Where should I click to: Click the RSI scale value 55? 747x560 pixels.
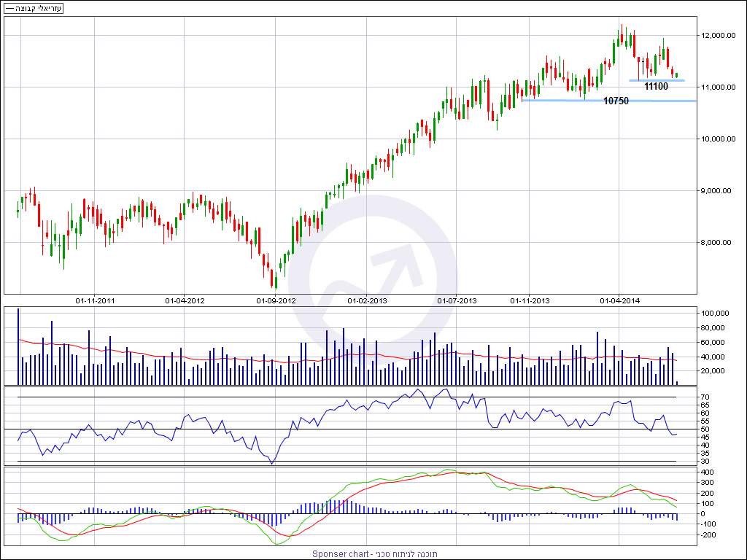point(705,421)
